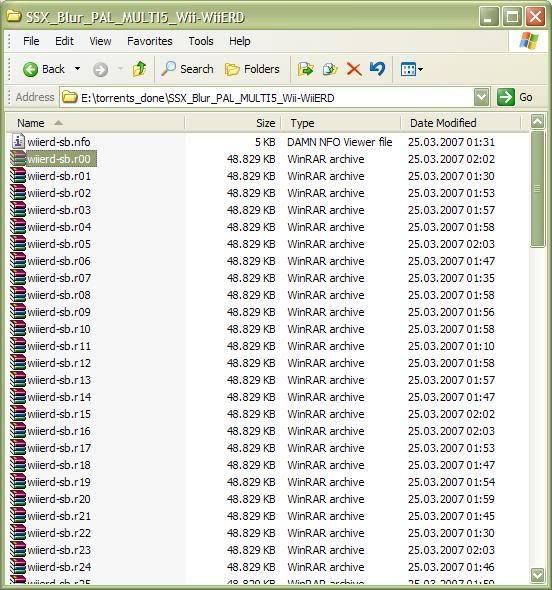Click the folder icon in title bar
The height and width of the screenshot is (590, 552).
pyautogui.click(x=14, y=16)
